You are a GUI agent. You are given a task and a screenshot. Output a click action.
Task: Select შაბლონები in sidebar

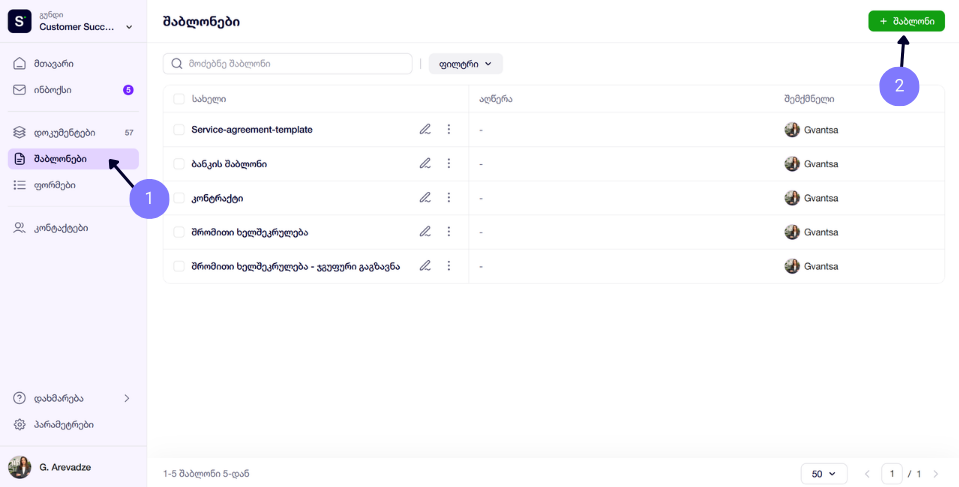click(x=73, y=159)
